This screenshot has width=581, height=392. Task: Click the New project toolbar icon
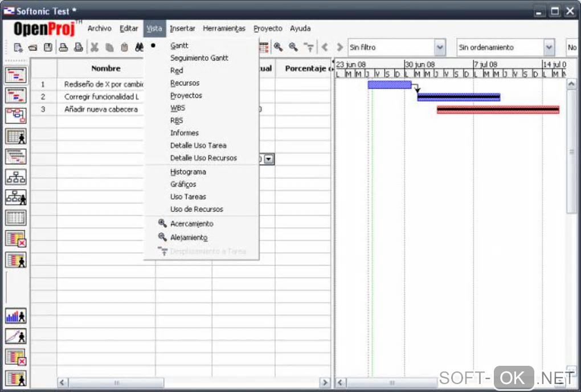click(18, 47)
